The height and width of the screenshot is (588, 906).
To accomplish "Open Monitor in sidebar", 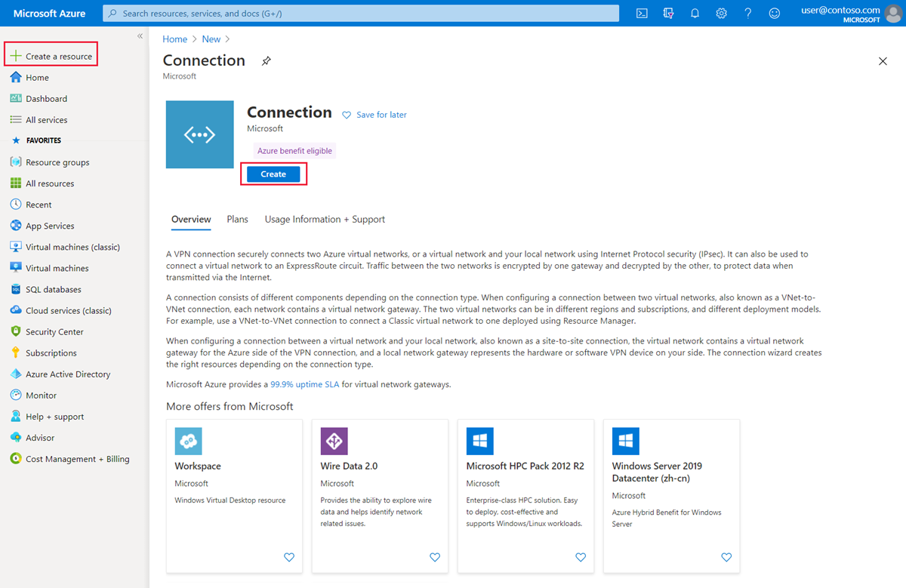I will [x=34, y=395].
